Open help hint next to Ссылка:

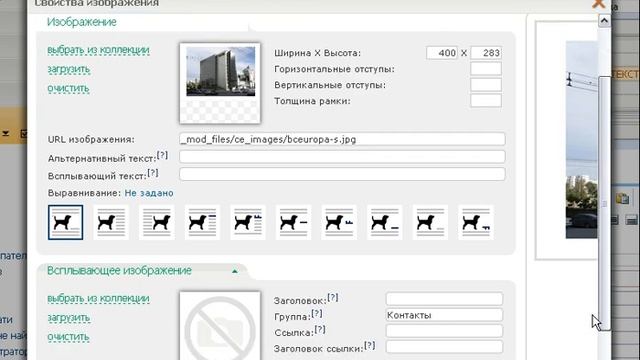pos(320,329)
